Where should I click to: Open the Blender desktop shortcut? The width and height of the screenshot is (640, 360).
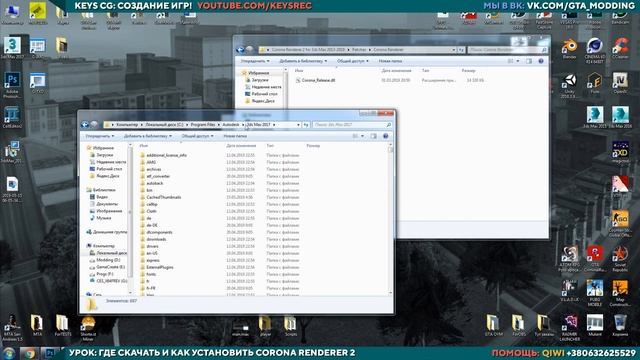569,48
